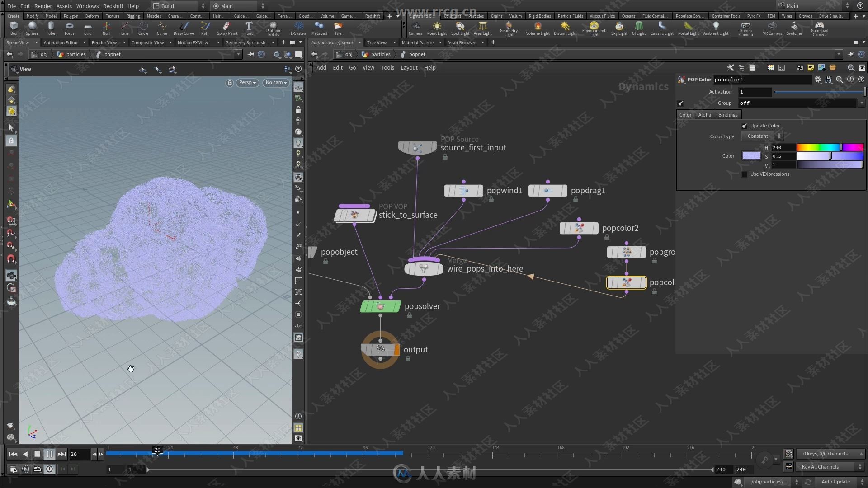Click the popcolor1 node
The image size is (868, 488).
click(x=627, y=282)
